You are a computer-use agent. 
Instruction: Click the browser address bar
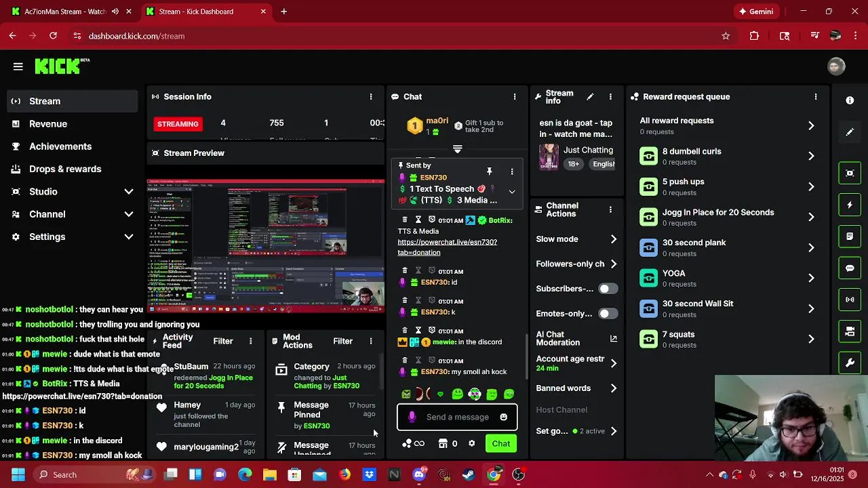[400, 36]
